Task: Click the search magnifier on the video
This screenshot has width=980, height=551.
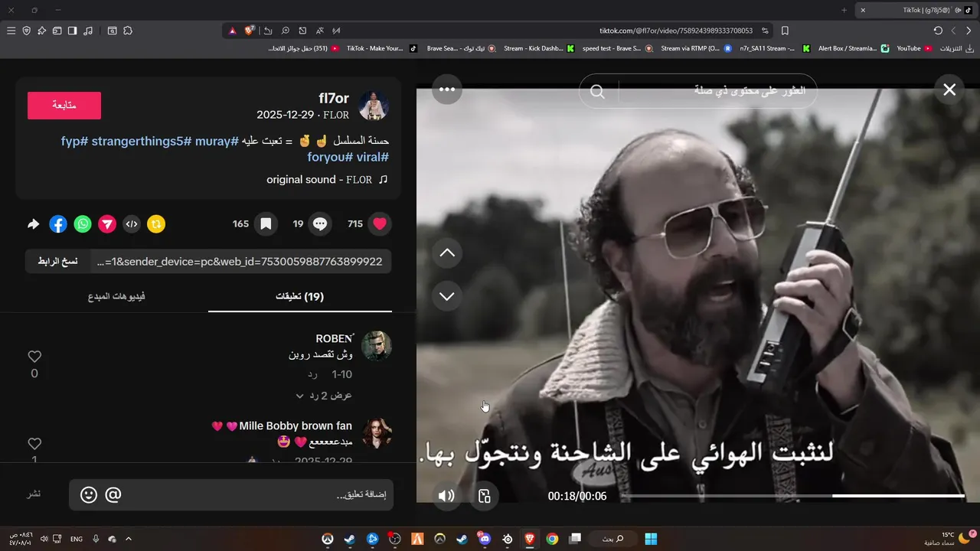Action: pyautogui.click(x=598, y=92)
